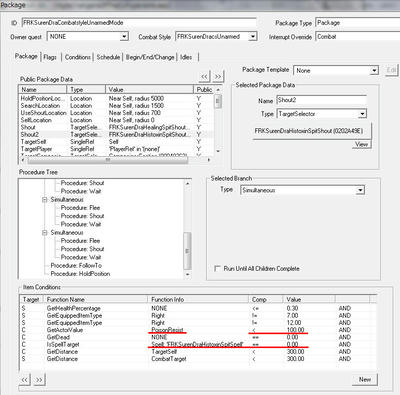Screen dimensions: 400x395
Task: Click << button above Public Package Data
Action: coord(204,76)
